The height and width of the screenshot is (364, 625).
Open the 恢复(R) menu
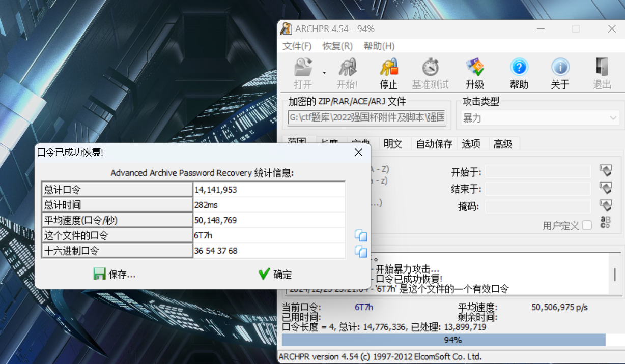coord(337,46)
